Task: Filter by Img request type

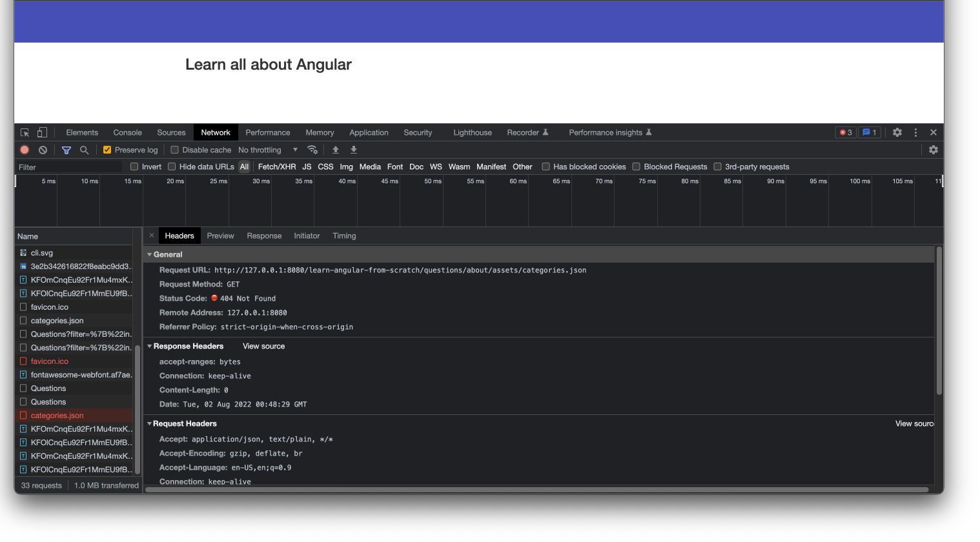Action: pos(347,166)
